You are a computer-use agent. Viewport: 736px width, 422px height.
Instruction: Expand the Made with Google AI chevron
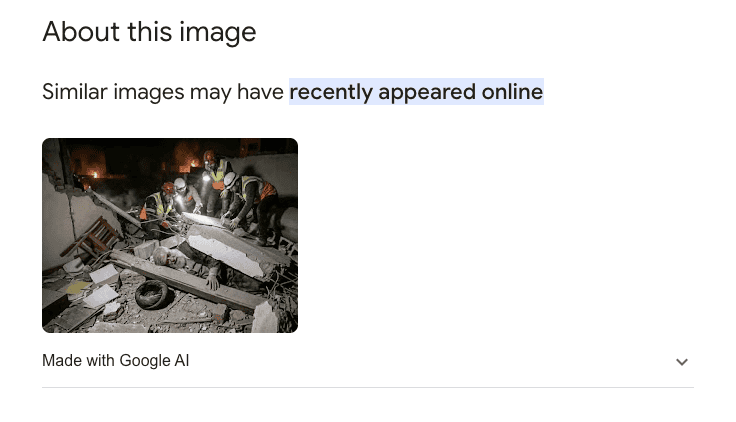coord(682,362)
